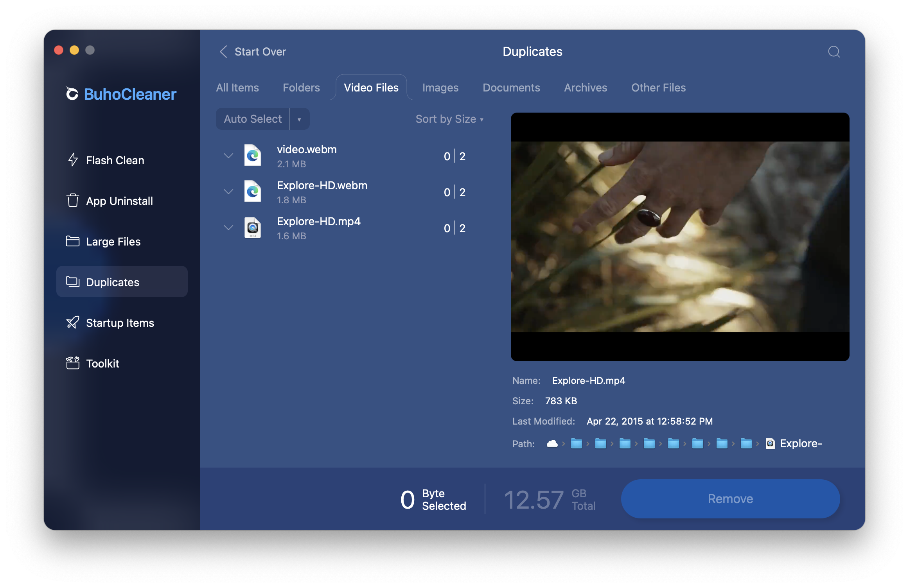
Task: Click the search magnifier icon
Action: pyautogui.click(x=834, y=52)
